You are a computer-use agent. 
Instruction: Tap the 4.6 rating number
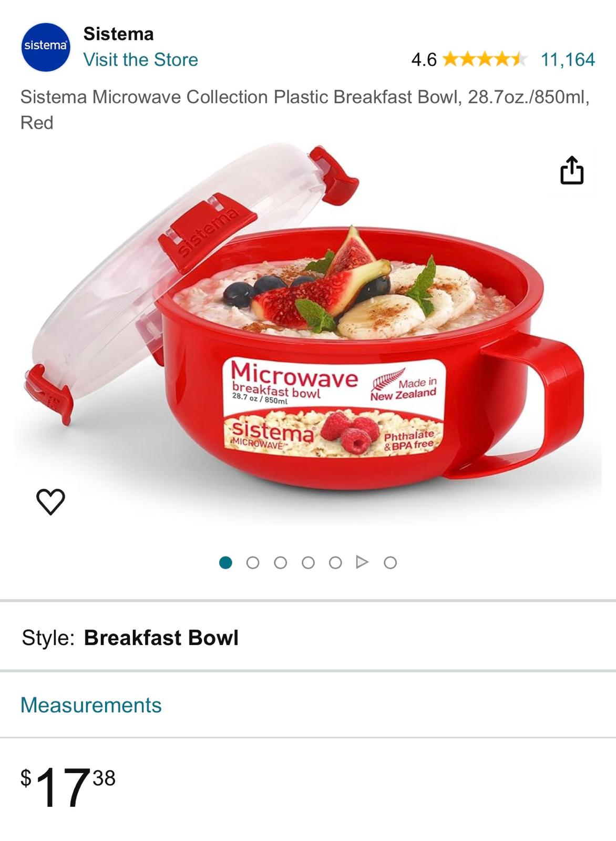(424, 59)
